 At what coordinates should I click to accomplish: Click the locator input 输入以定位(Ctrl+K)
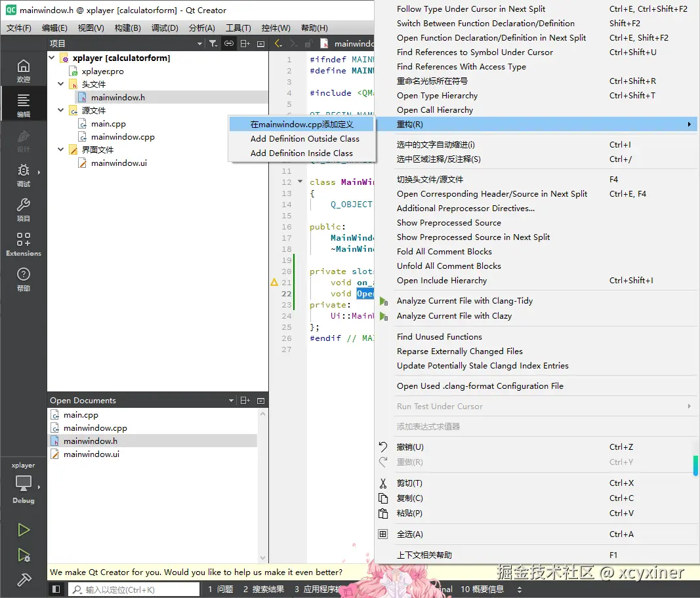pyautogui.click(x=133, y=589)
